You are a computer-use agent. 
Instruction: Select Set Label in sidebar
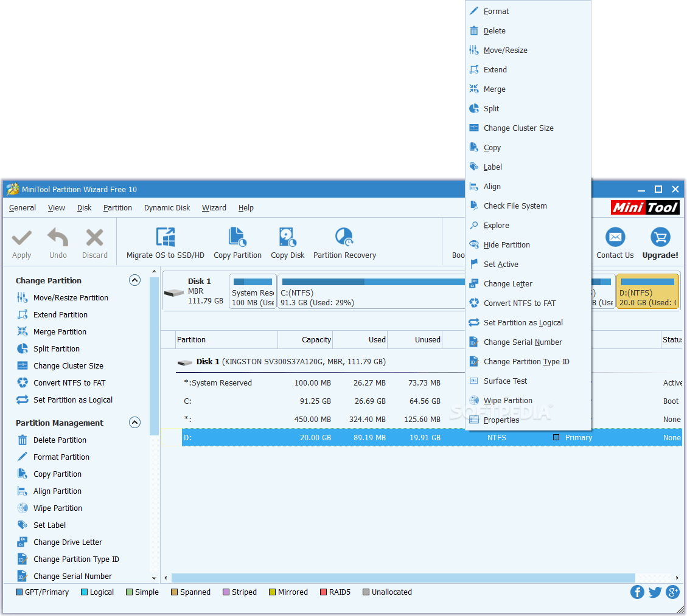pos(41,525)
